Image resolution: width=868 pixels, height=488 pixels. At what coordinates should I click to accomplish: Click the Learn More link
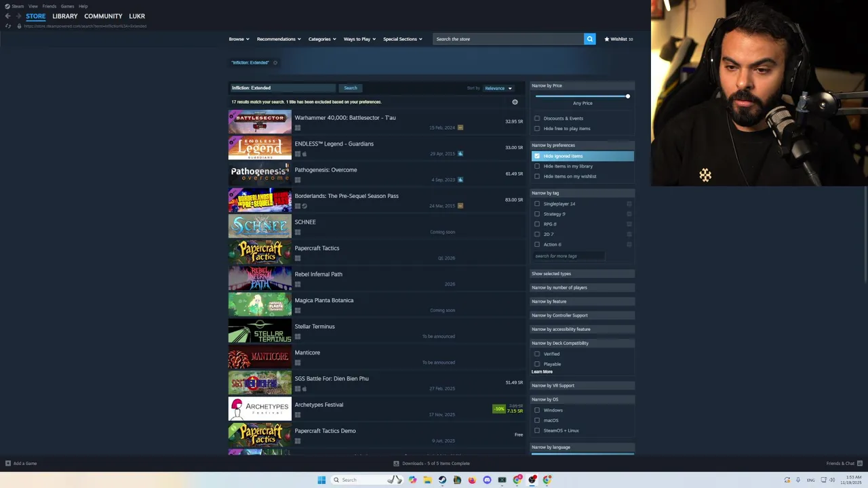[542, 372]
